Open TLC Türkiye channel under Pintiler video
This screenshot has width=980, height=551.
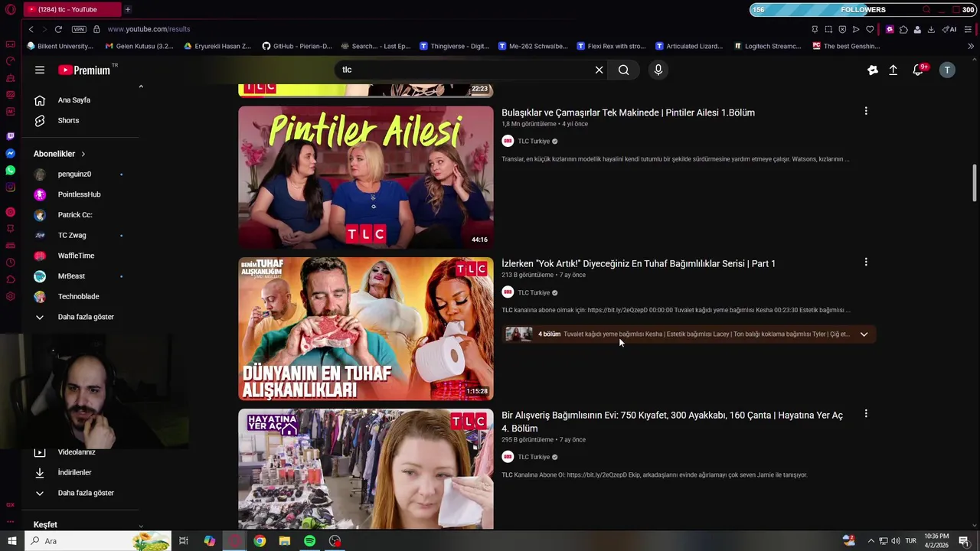coord(534,142)
